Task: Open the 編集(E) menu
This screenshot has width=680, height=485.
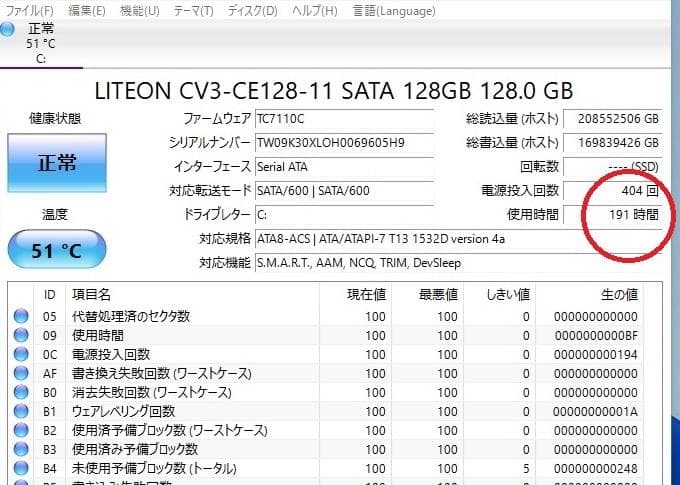Action: coord(87,10)
